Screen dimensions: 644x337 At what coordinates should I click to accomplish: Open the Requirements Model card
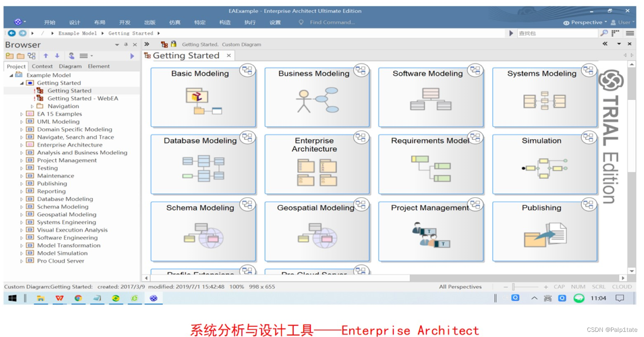tap(431, 164)
